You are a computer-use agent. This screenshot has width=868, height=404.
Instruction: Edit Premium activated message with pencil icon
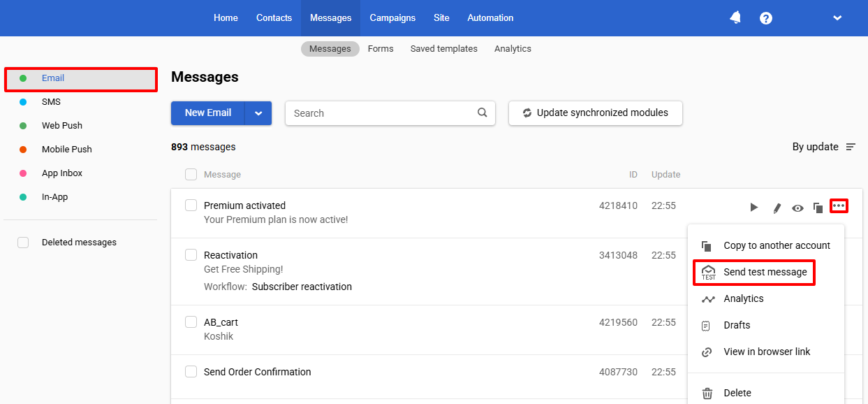(x=777, y=208)
